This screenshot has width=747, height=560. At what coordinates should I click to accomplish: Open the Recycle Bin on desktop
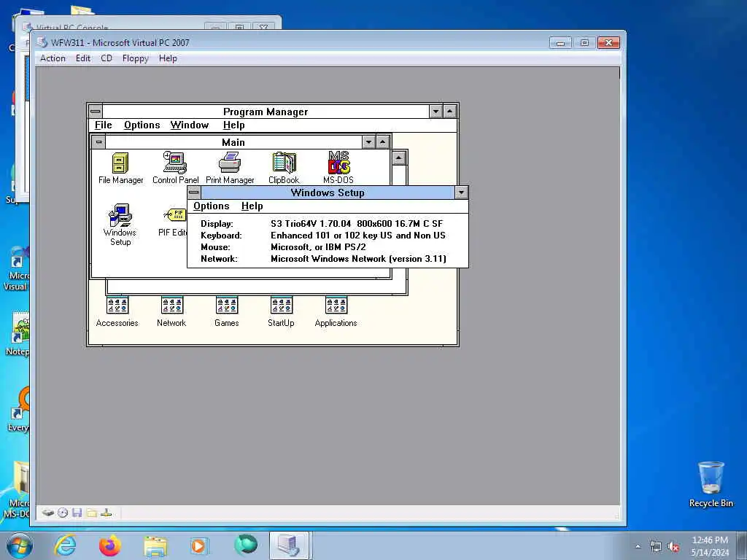click(711, 484)
